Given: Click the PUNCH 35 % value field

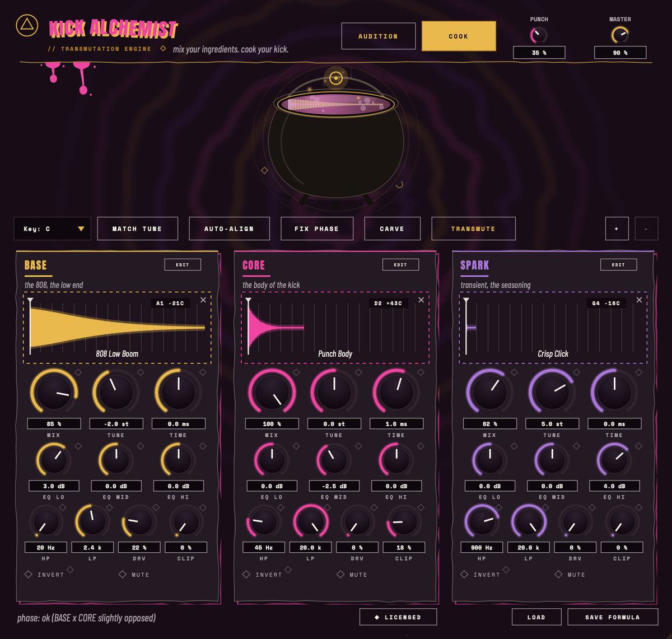Looking at the screenshot, I should 539,53.
